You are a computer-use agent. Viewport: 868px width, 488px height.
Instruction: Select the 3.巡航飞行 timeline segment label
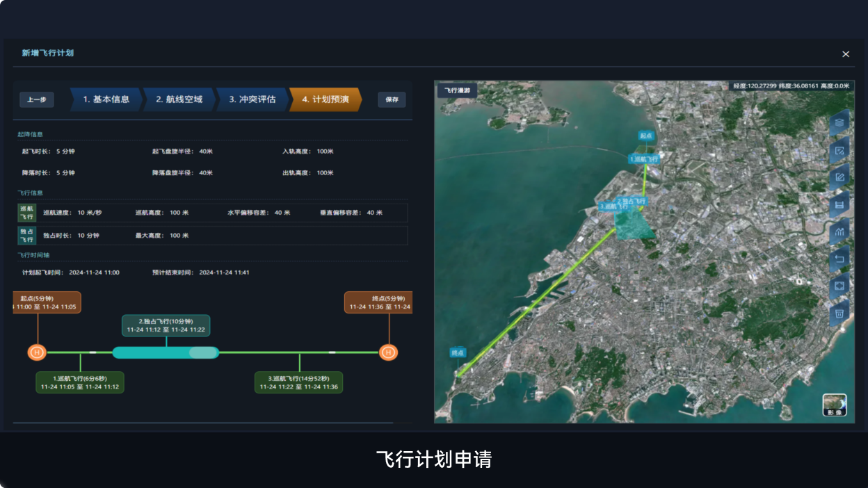point(298,382)
